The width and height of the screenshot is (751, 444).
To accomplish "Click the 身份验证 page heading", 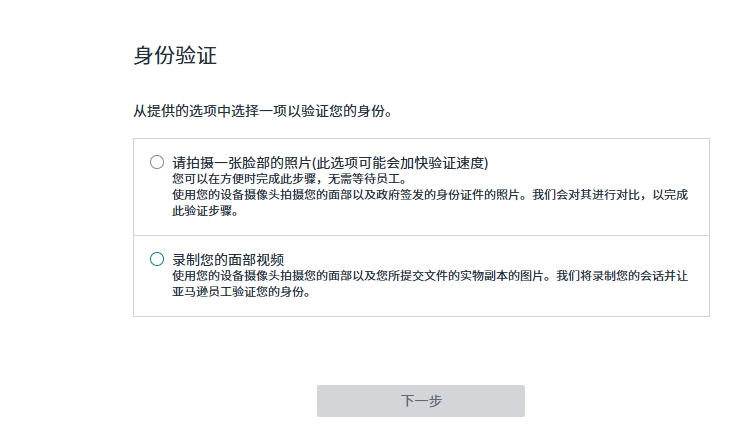I will [x=175, y=55].
